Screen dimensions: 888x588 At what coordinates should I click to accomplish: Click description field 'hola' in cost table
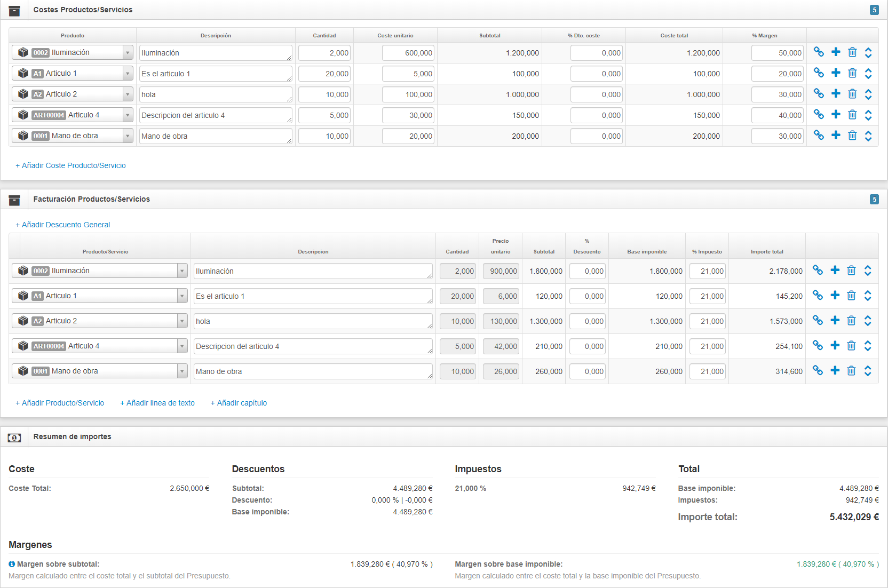pos(216,94)
